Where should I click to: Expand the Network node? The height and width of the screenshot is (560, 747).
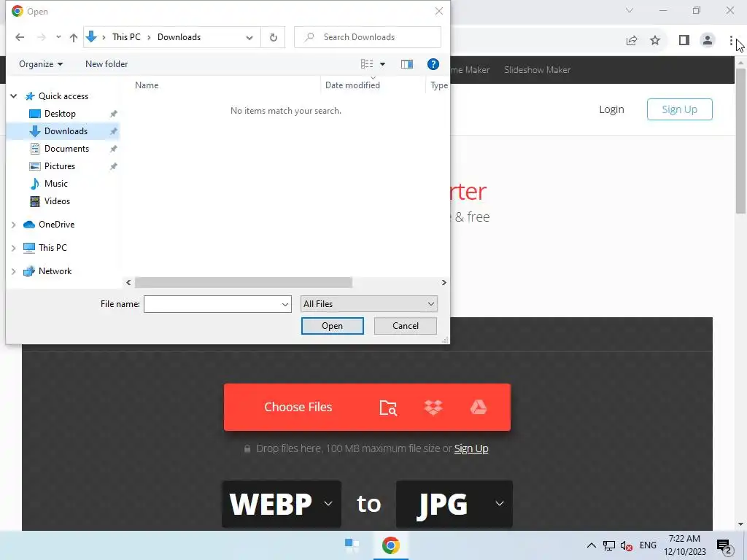pos(14,271)
